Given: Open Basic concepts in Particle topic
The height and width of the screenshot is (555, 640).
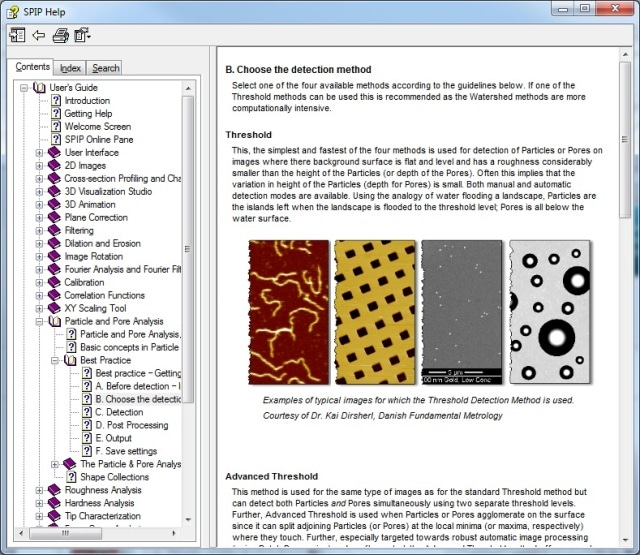Looking at the screenshot, I should [129, 347].
